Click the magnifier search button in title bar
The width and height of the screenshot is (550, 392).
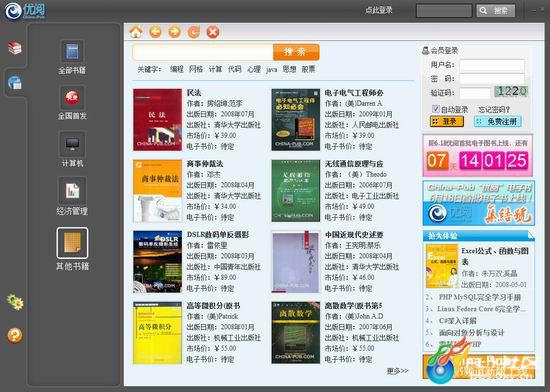(x=496, y=11)
